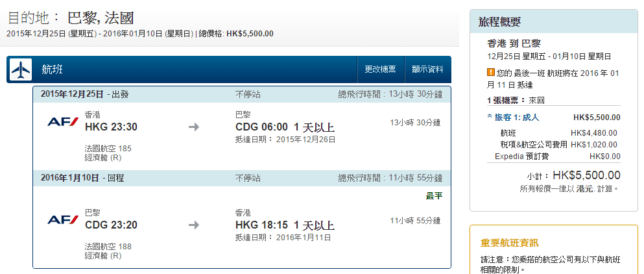Click the 小計 HK$5,500.00 amount

(586, 175)
